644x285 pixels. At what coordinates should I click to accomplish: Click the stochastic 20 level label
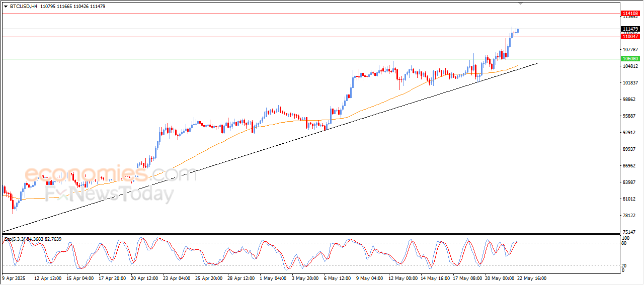pyautogui.click(x=624, y=265)
